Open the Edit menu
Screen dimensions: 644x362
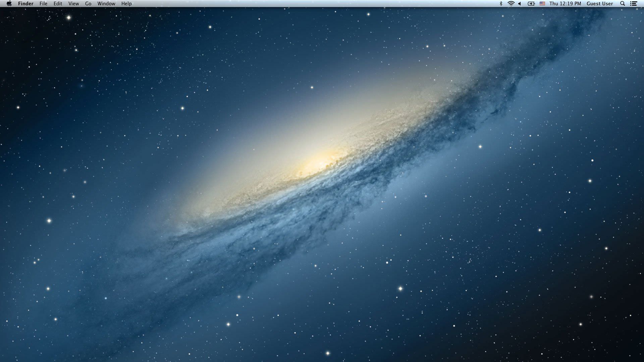58,4
